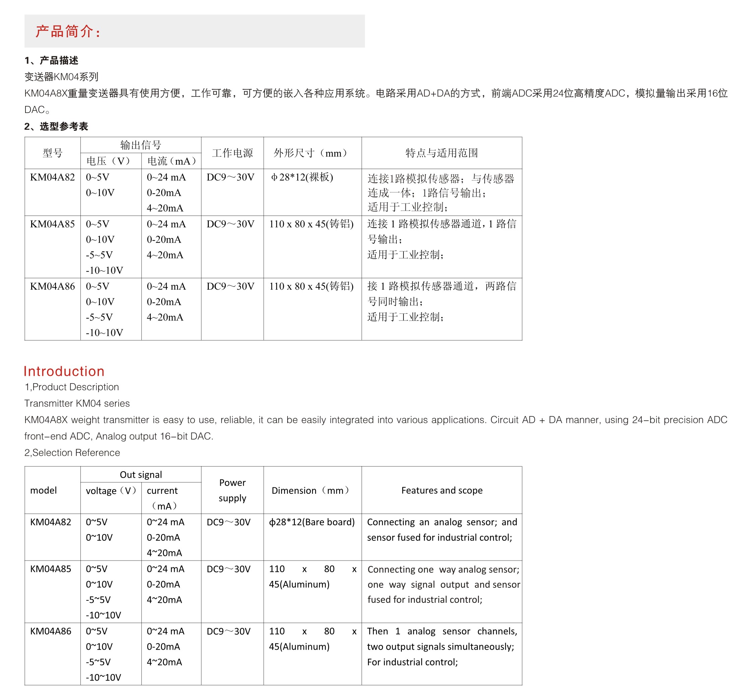Select KM04A86 in the Chinese table
The width and height of the screenshot is (752, 700).
coord(52,286)
